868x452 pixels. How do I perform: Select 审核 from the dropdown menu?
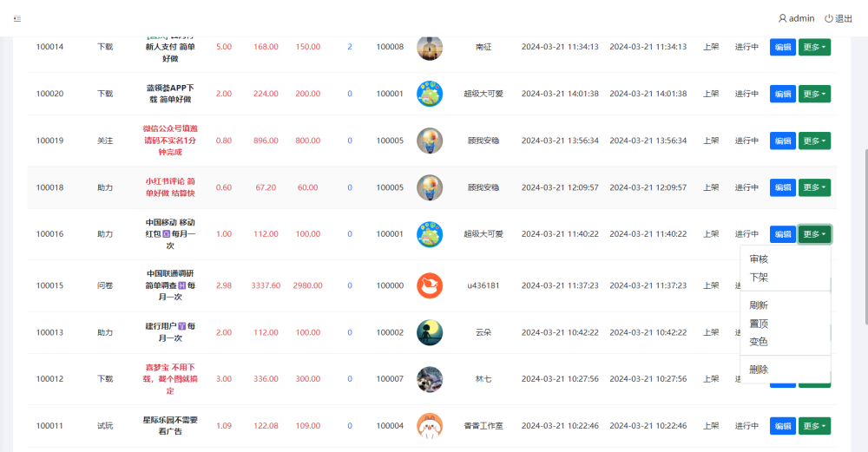759,259
